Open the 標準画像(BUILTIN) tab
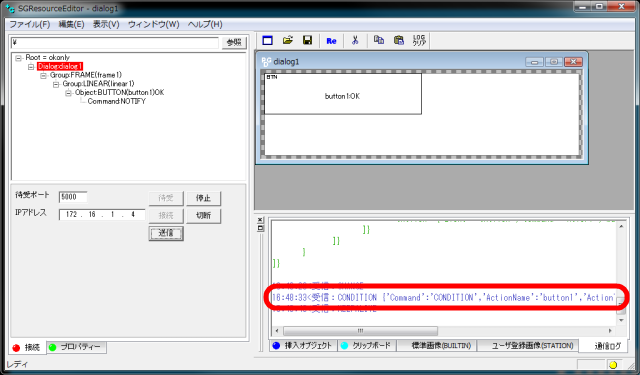This screenshot has height=375, width=640. (437, 346)
